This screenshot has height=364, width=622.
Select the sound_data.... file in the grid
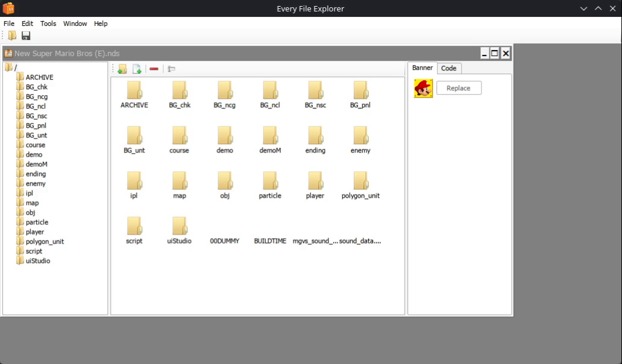[360, 240]
